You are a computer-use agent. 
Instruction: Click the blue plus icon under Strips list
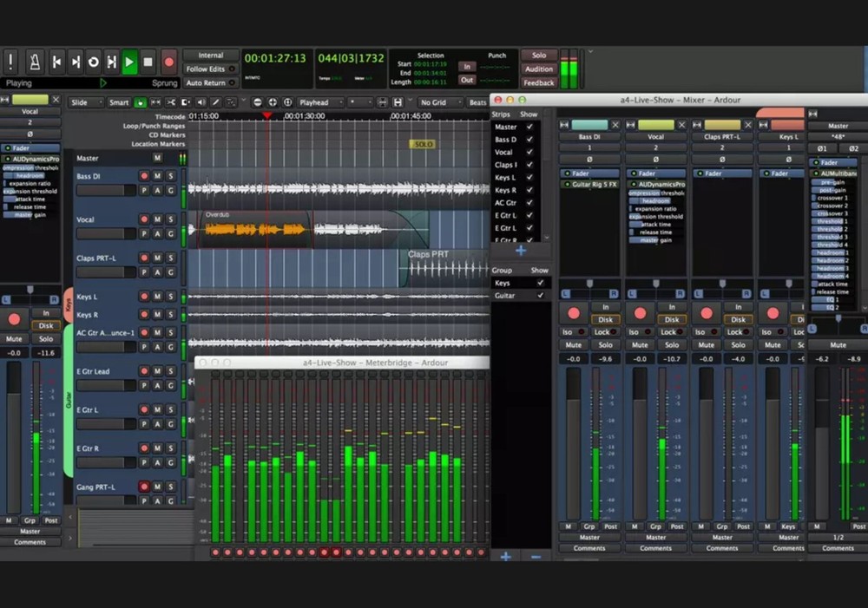(x=521, y=251)
